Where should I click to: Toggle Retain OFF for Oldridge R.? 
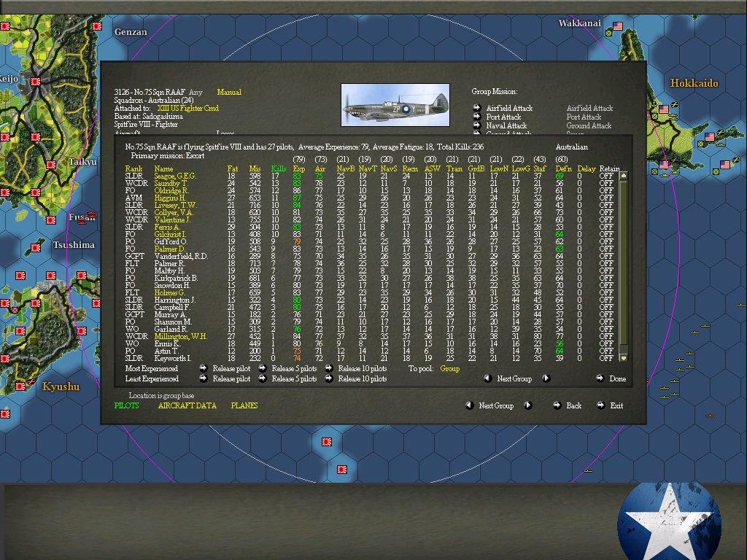[x=606, y=190]
